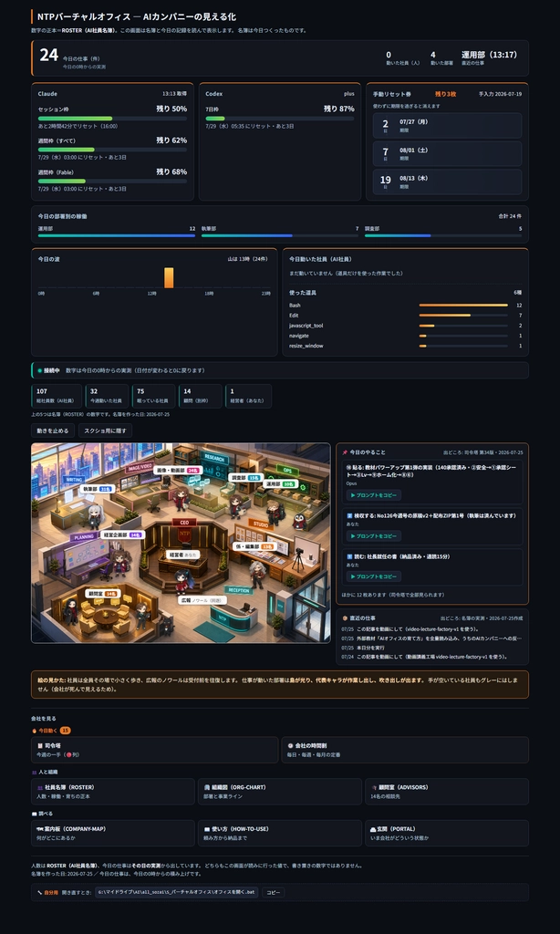Hide details with スクショ用に隠す
Screen dimensions: 560x934
tap(105, 431)
